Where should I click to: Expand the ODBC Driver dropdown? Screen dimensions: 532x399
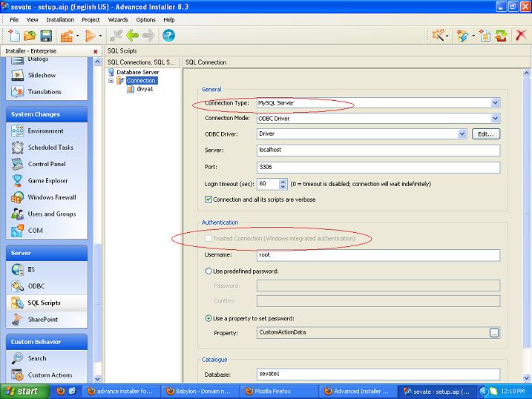click(x=461, y=134)
